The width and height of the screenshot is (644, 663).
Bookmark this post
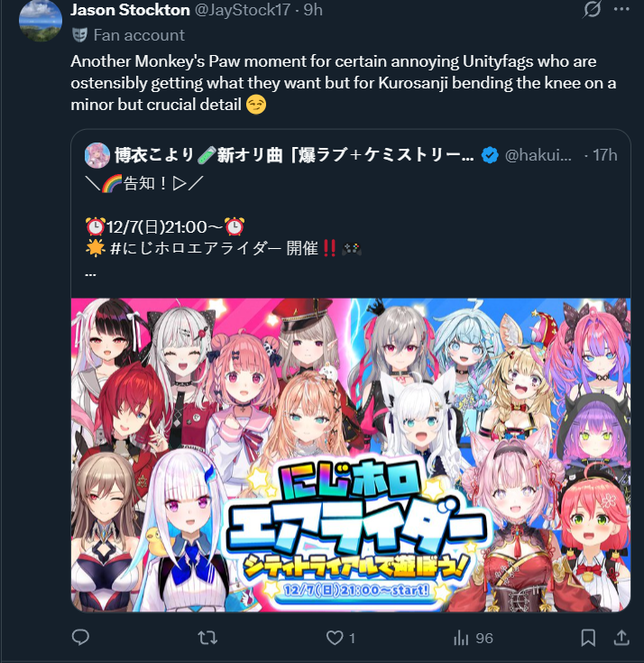coord(588,638)
